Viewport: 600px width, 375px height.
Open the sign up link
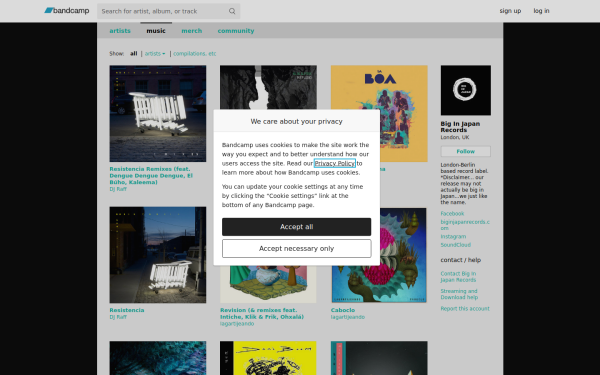pyautogui.click(x=510, y=11)
